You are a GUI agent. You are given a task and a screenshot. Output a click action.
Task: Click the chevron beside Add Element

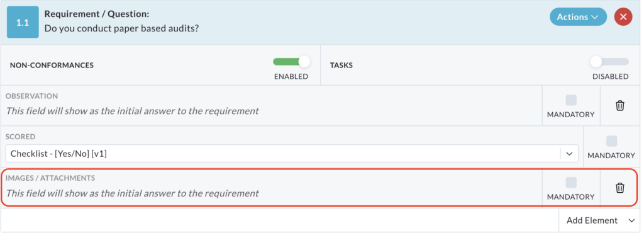click(631, 221)
